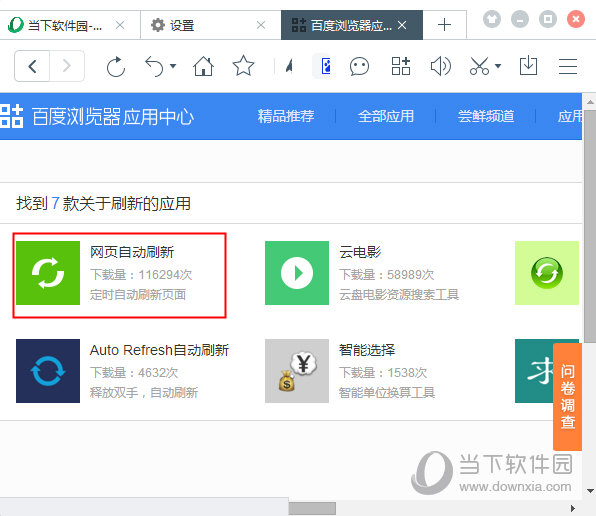Click the scroll up arrow of vertical scrollbar
Viewport: 596px width, 516px height.
pyautogui.click(x=590, y=102)
